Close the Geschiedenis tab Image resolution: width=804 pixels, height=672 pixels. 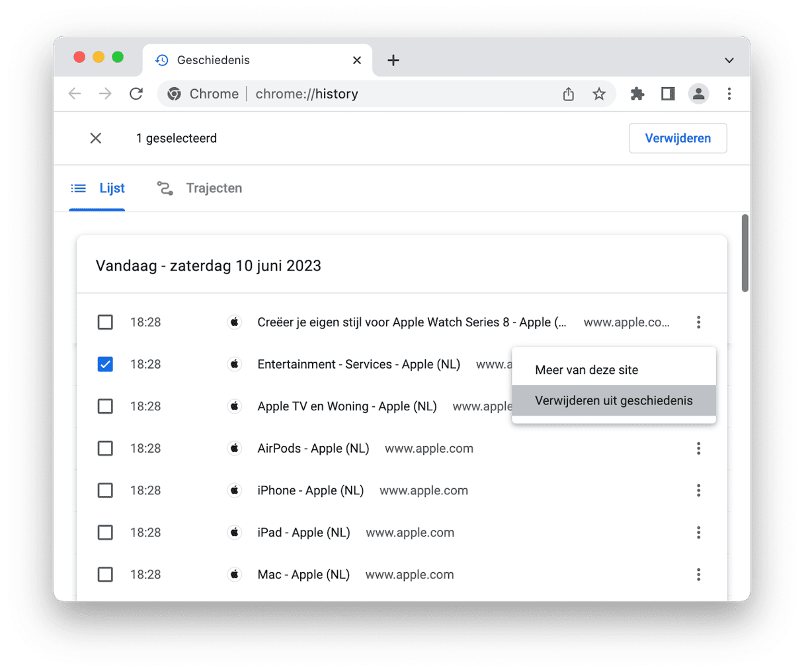(x=357, y=60)
